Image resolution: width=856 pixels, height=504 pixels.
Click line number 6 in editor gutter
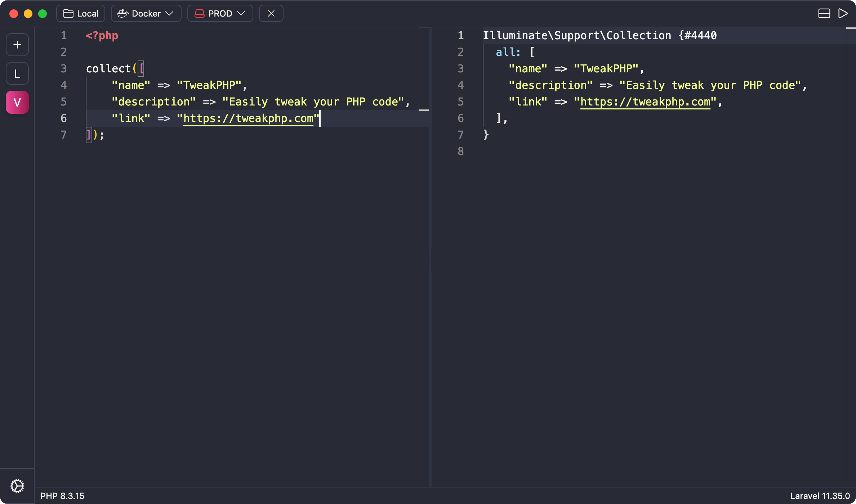pyautogui.click(x=64, y=118)
